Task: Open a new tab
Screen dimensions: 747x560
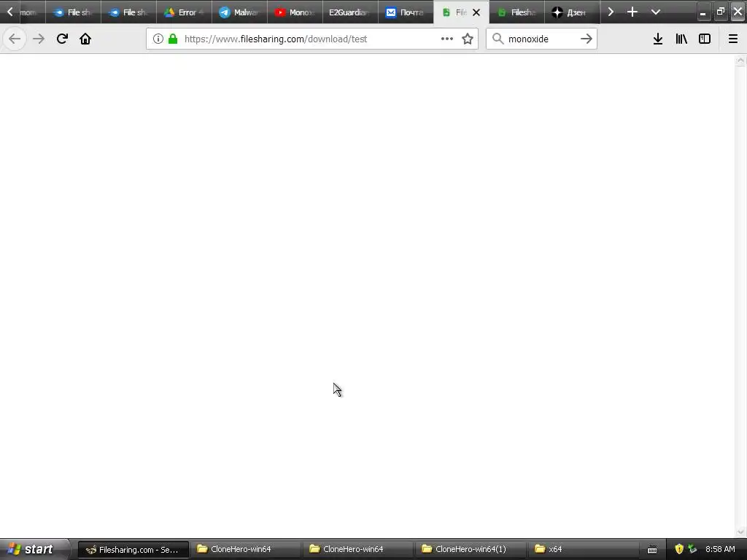Action: pyautogui.click(x=632, y=12)
